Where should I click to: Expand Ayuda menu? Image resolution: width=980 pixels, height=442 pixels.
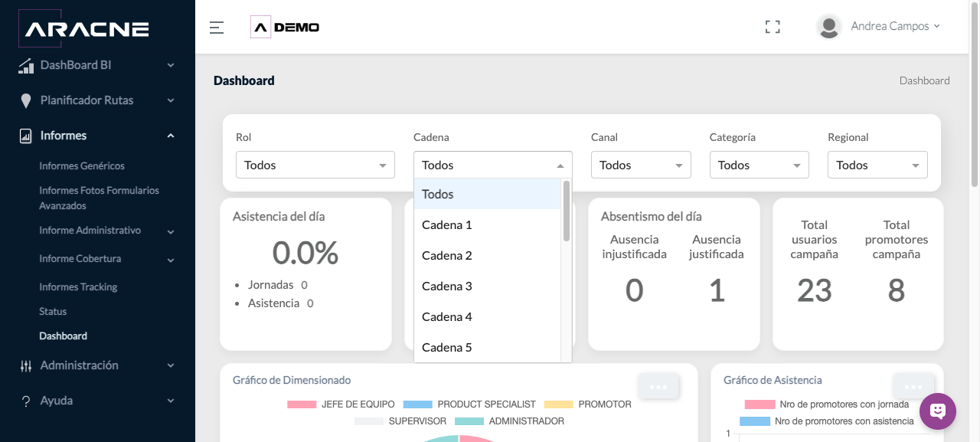[x=171, y=401]
